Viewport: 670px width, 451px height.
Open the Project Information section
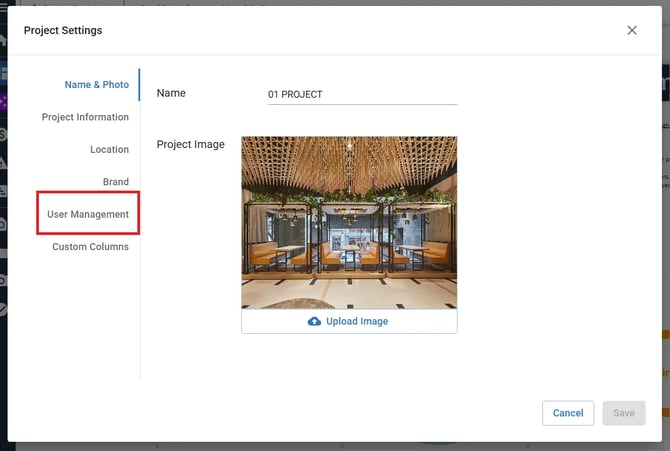tap(85, 117)
